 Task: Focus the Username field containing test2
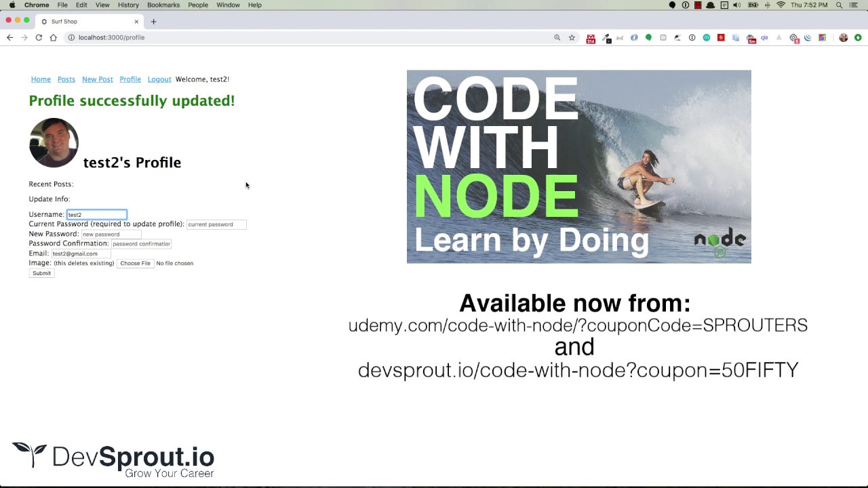(96, 214)
